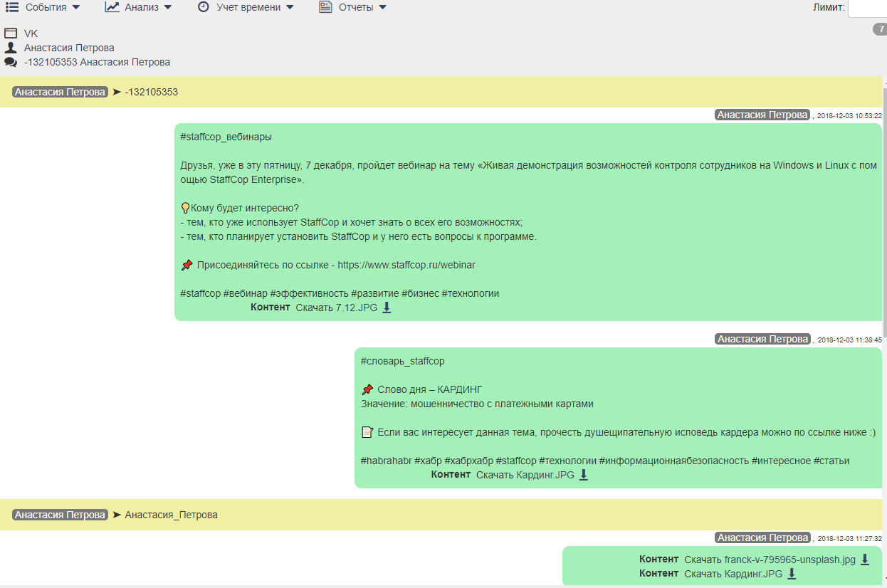Click the chart icon beside Анализ

pos(112,7)
